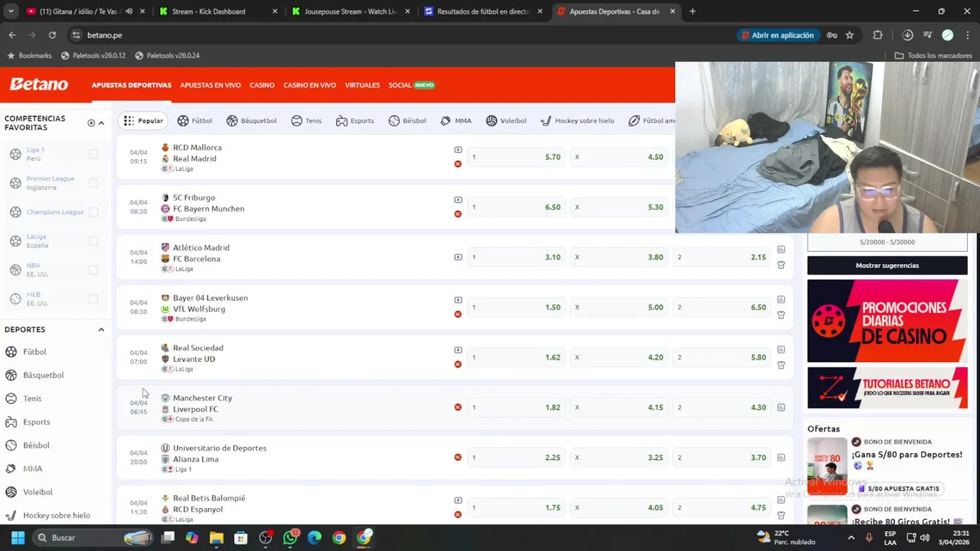The height and width of the screenshot is (551, 980).
Task: Switch to Resultados de fútbol browser tab
Action: coord(483,11)
